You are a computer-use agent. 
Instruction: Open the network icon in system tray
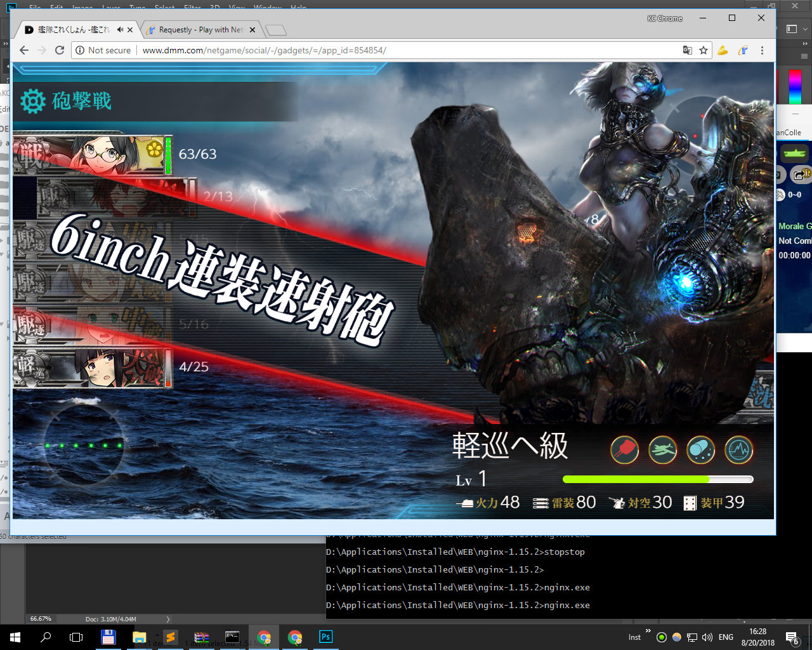[x=692, y=637]
